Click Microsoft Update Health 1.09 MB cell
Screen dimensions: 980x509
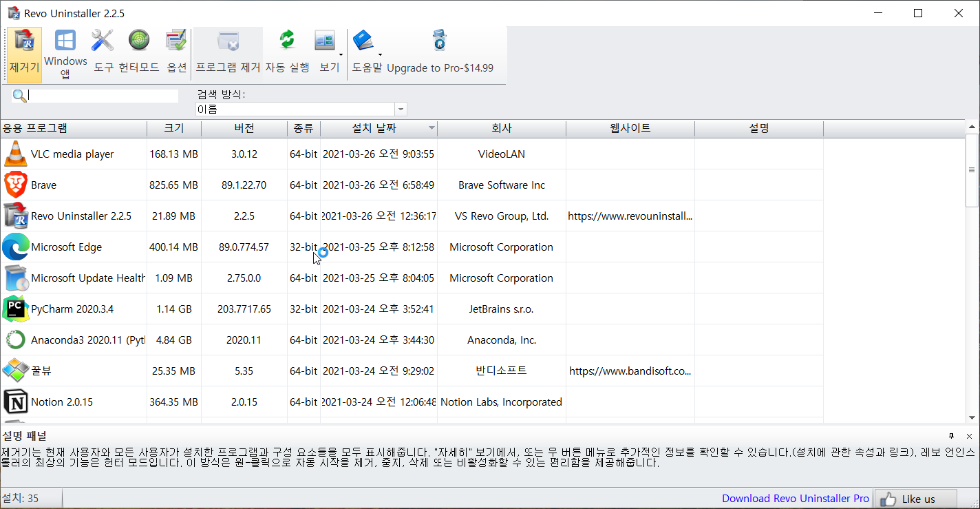pyautogui.click(x=173, y=278)
